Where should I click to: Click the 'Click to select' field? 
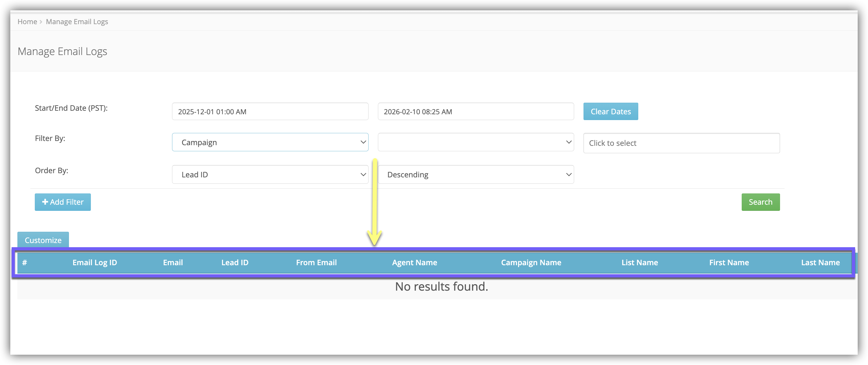[x=681, y=143]
